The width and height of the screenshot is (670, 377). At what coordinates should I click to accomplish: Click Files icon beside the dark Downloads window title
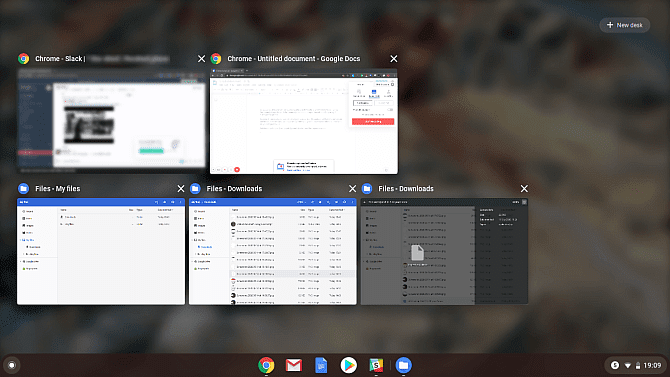pos(367,188)
